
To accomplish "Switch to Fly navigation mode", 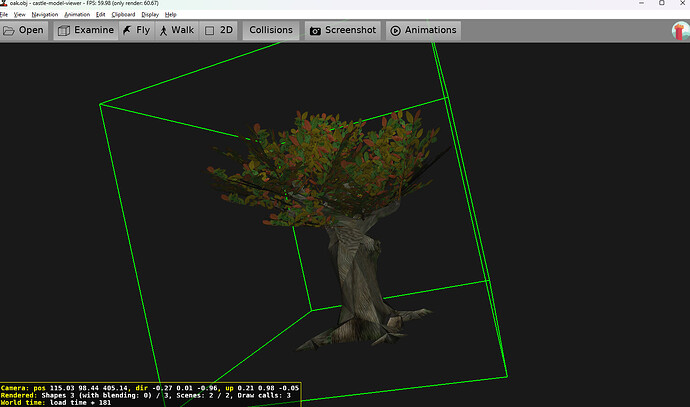I will point(136,30).
